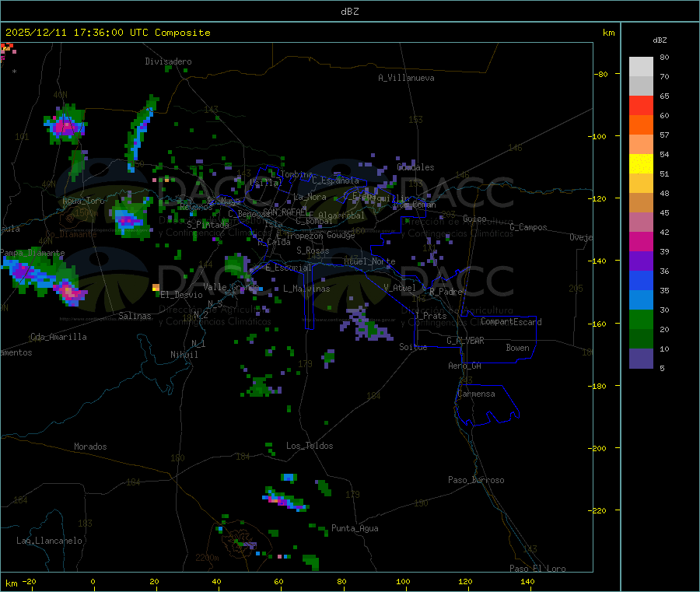The image size is (700, 592).
Task: Click the blue 36-35 dBZ legend swatch
Action: (x=641, y=280)
